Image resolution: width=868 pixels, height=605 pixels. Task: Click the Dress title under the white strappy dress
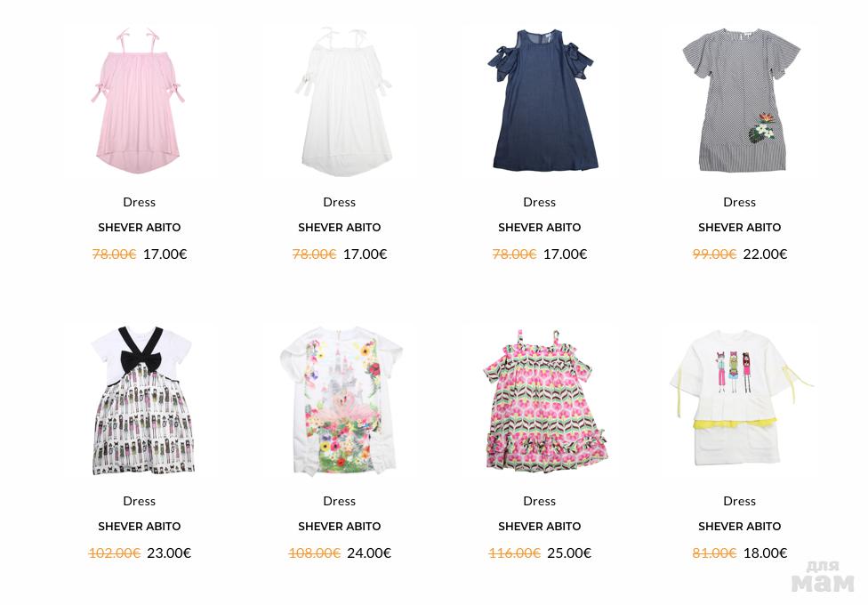340,202
